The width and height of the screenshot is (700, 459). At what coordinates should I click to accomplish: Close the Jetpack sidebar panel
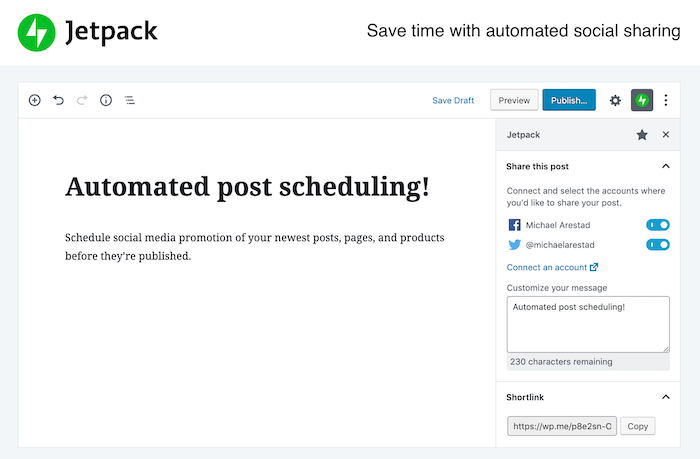point(666,134)
